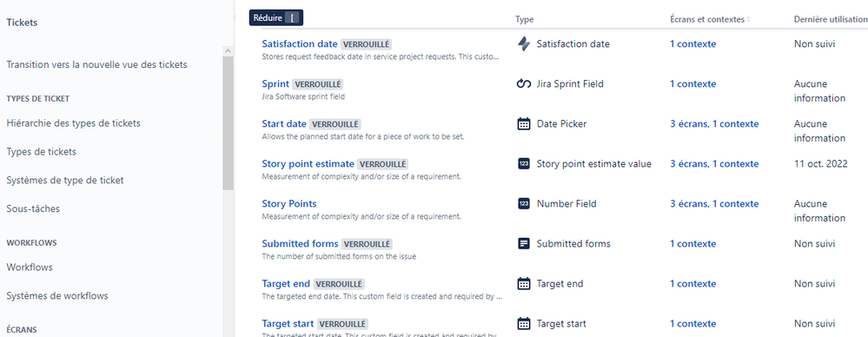Viewport: 868px width, 337px height.
Task: Click the TYPES DE TICKET section header
Action: point(38,99)
